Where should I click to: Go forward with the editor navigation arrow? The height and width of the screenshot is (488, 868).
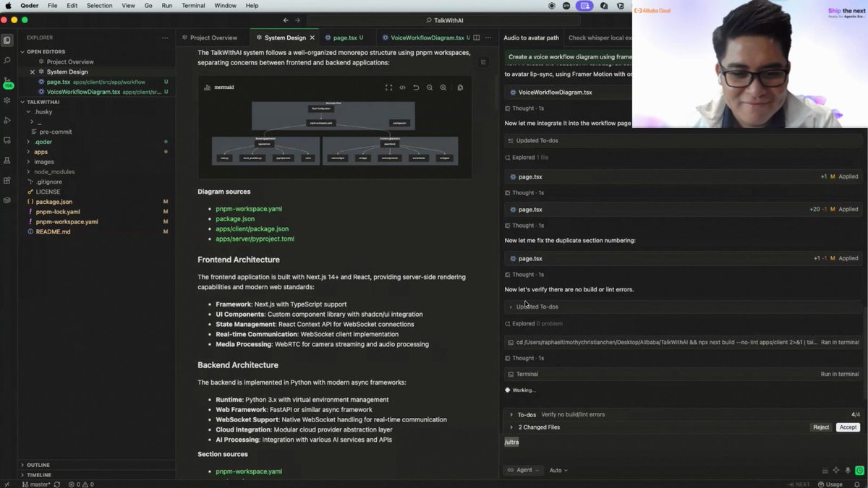[297, 20]
